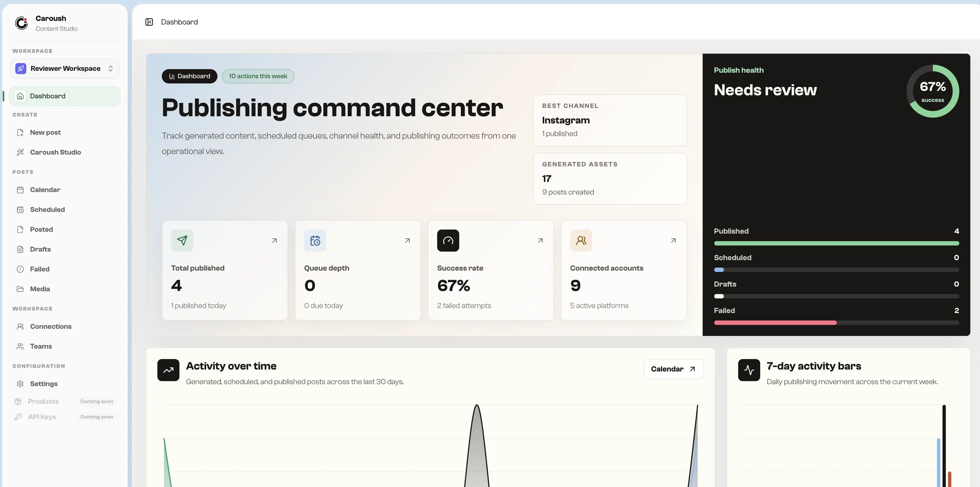Open New post from the sidebar

click(x=65, y=132)
